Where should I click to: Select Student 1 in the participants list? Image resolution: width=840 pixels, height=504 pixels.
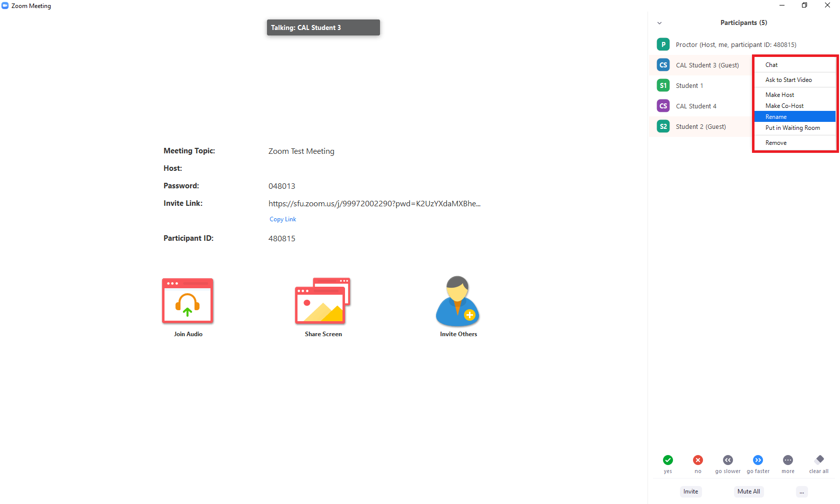(689, 86)
